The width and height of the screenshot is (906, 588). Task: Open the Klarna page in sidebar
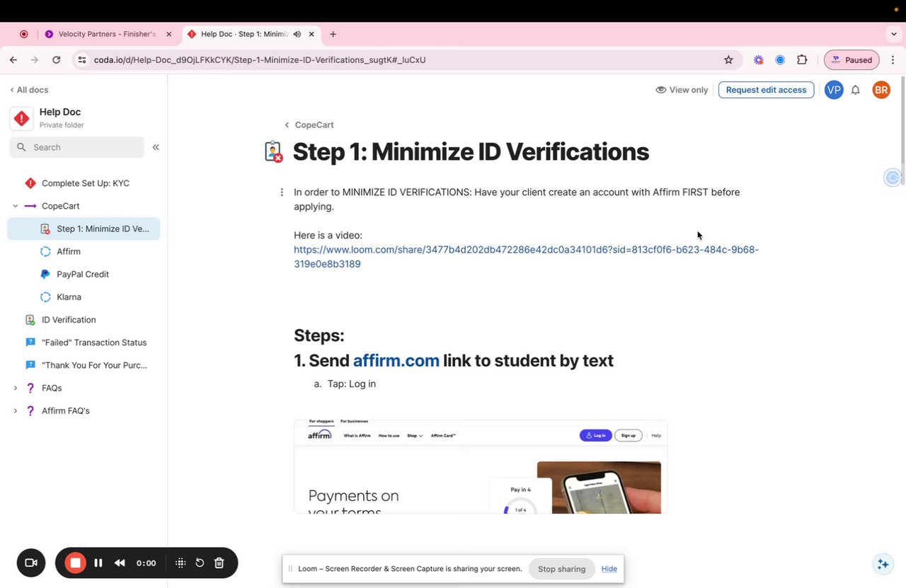click(69, 297)
